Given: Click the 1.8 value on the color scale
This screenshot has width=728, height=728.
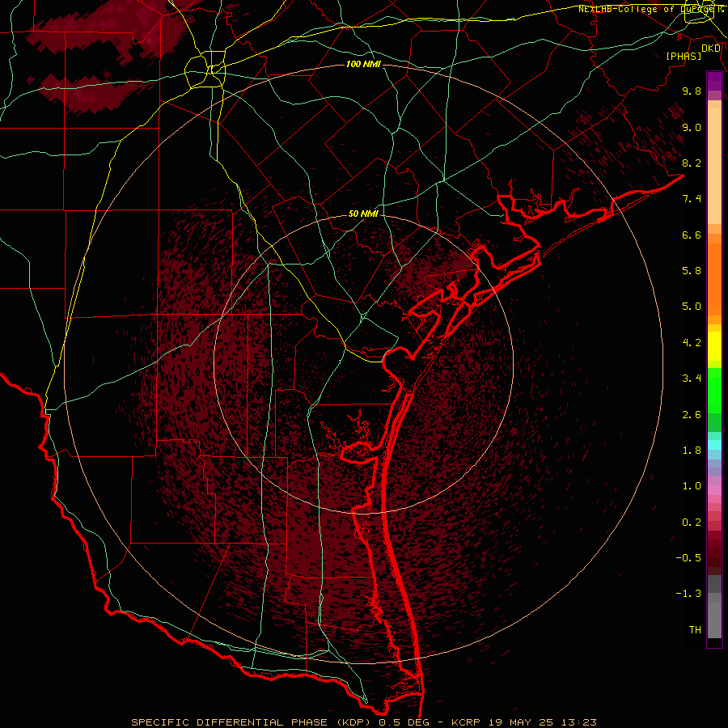Looking at the screenshot, I should point(692,451).
